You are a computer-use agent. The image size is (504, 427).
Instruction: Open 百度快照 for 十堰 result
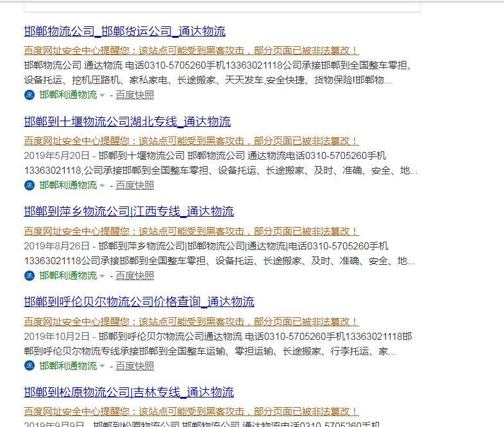pos(135,185)
